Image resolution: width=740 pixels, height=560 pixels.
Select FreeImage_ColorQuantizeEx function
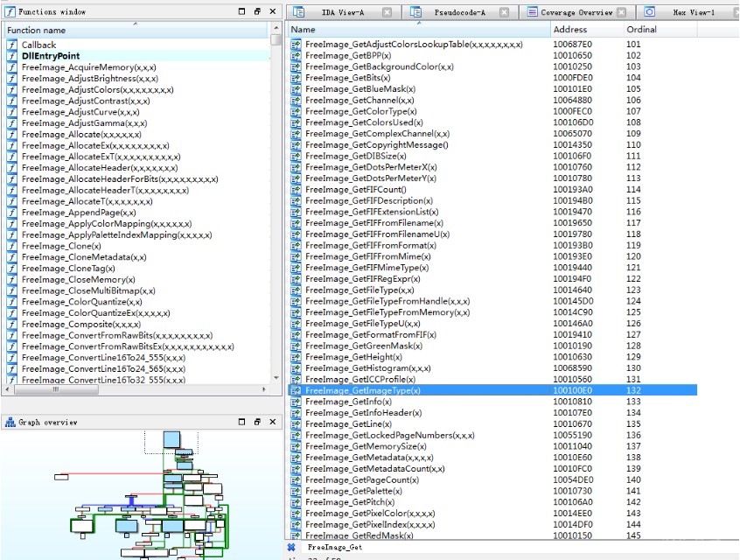pyautogui.click(x=96, y=313)
